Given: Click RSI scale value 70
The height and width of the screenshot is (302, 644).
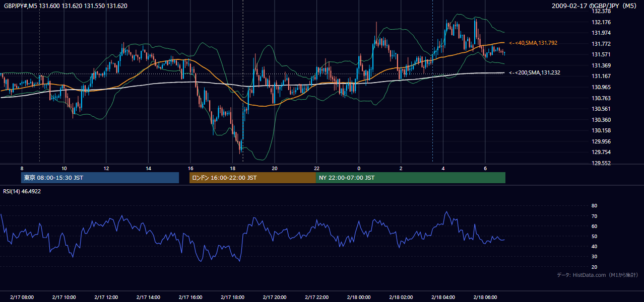Looking at the screenshot, I should point(594,216).
